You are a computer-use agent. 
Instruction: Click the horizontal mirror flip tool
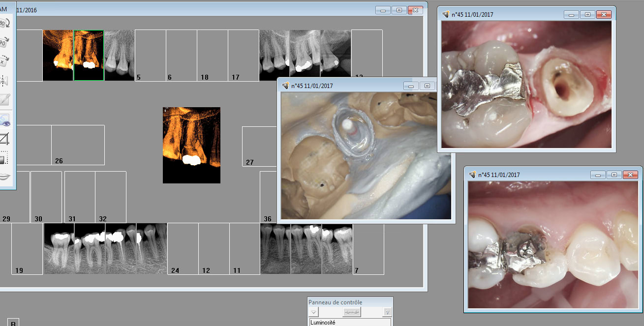(4, 80)
